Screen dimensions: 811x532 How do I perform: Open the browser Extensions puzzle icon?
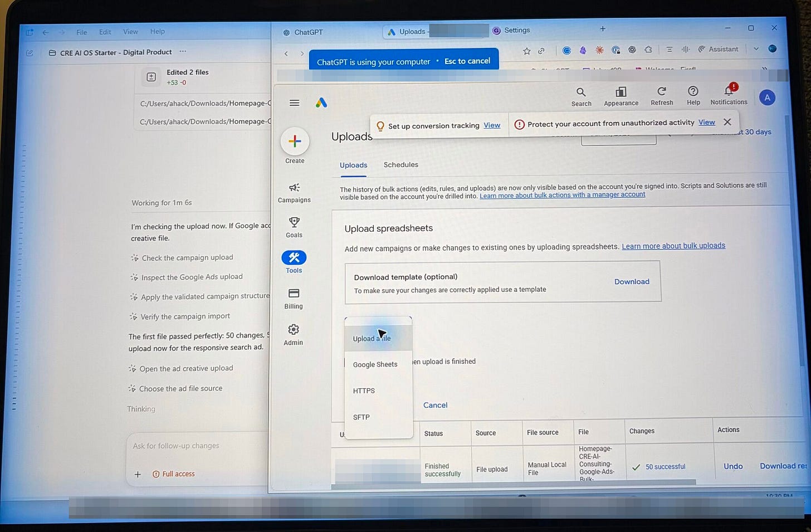click(x=648, y=50)
